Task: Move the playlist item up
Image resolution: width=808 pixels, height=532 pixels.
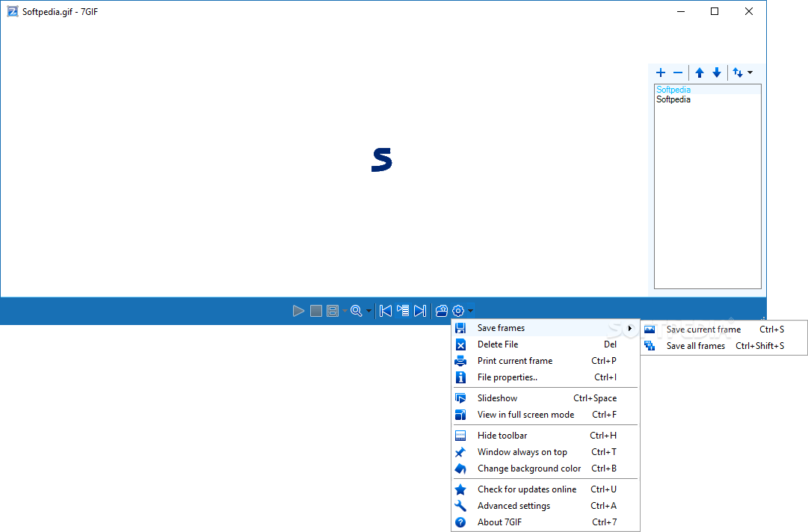Action: click(x=700, y=72)
